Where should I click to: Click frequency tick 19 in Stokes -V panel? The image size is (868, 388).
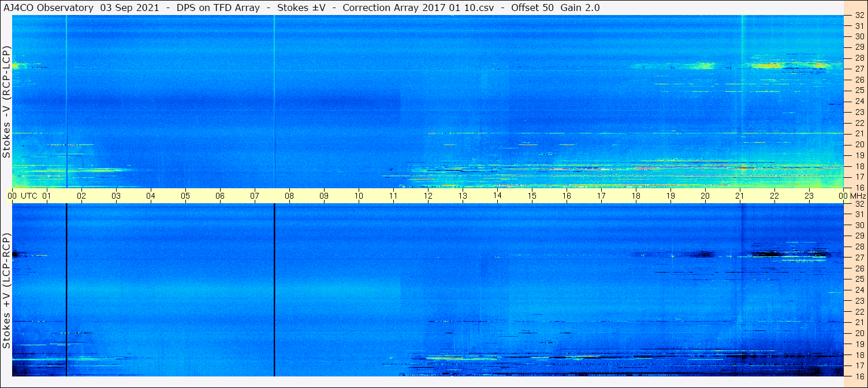tap(859, 155)
